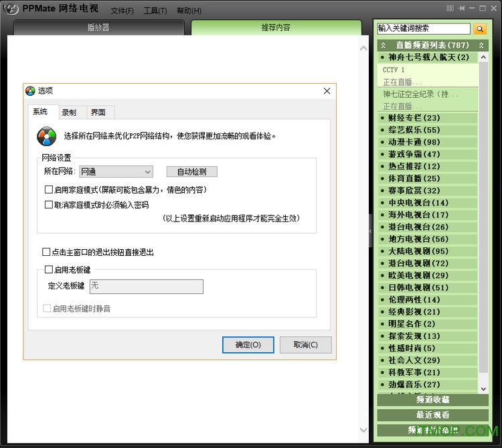Expand the 综艺娱乐(55) category
Image resolution: width=502 pixels, height=448 pixels.
428,130
